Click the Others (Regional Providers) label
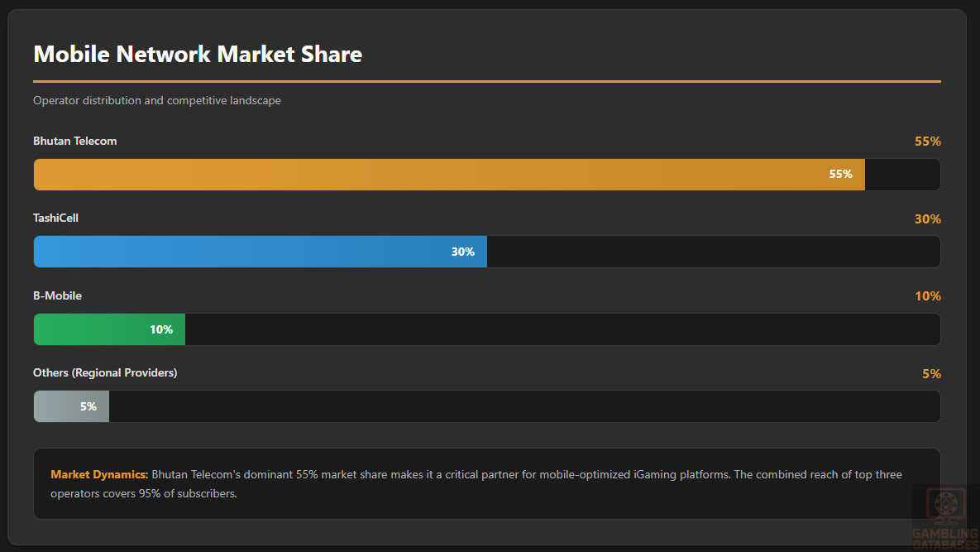The height and width of the screenshot is (552, 980). (105, 373)
